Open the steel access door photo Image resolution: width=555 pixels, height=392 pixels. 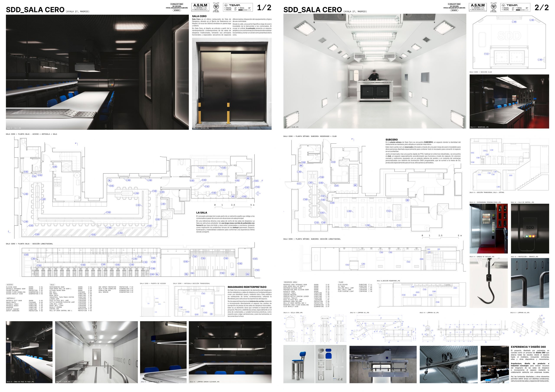[x=232, y=84]
